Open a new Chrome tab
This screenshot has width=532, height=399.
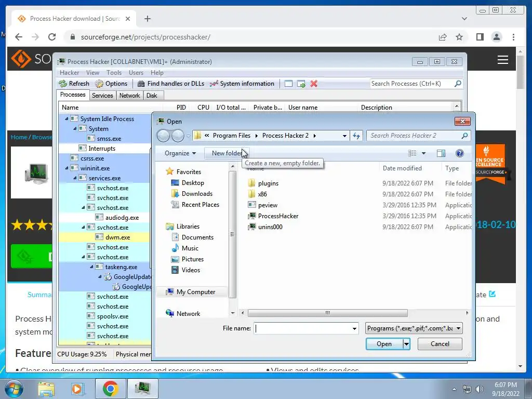pyautogui.click(x=147, y=19)
